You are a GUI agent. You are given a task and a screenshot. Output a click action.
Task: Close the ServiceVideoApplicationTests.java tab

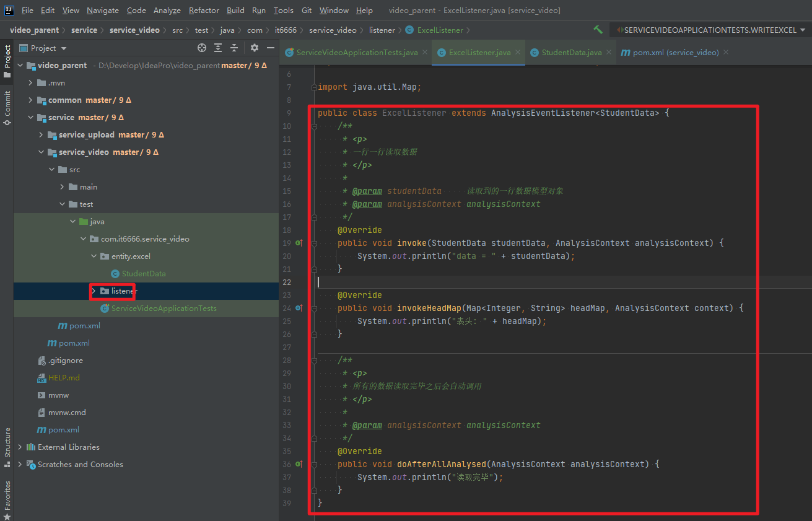(425, 53)
